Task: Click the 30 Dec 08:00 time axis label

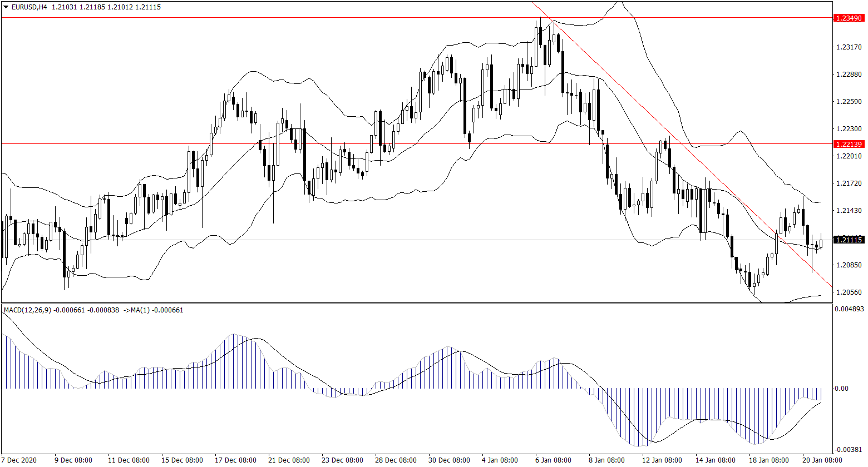Action: point(449,460)
